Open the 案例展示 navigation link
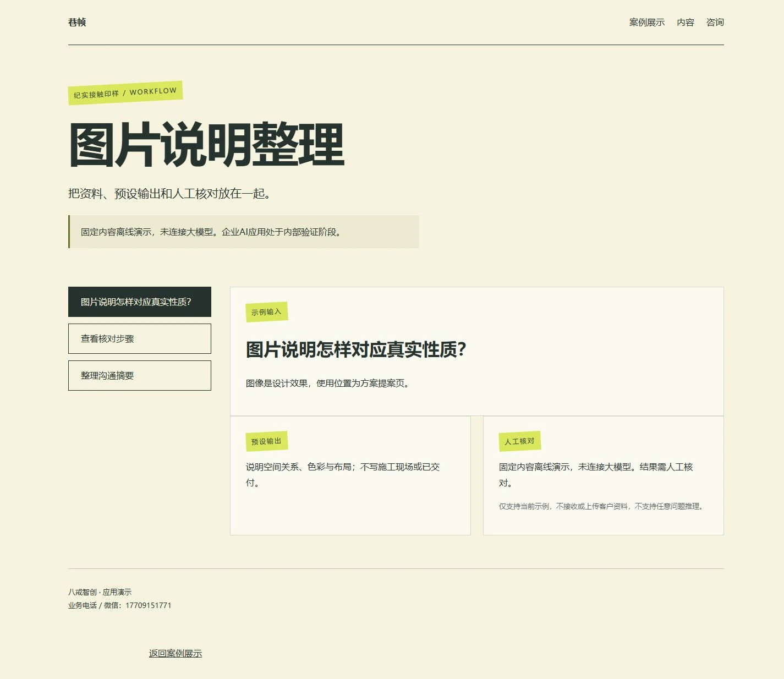This screenshot has width=784, height=679. 647,23
